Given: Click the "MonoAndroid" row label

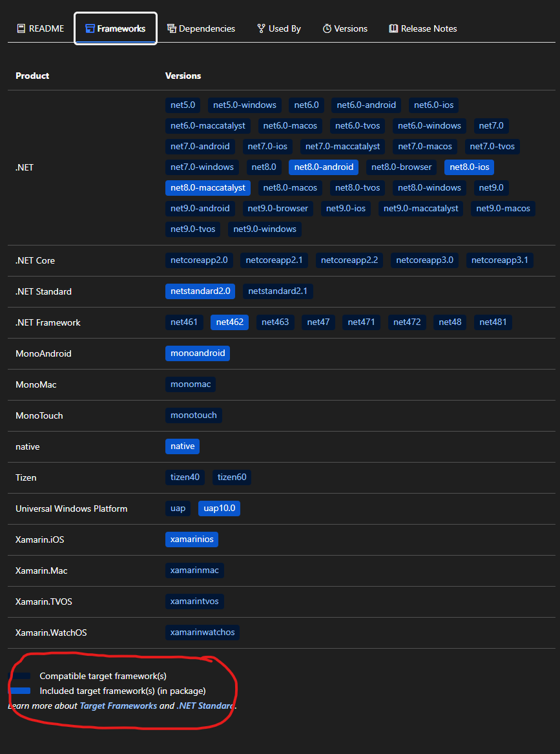Looking at the screenshot, I should coord(43,353).
